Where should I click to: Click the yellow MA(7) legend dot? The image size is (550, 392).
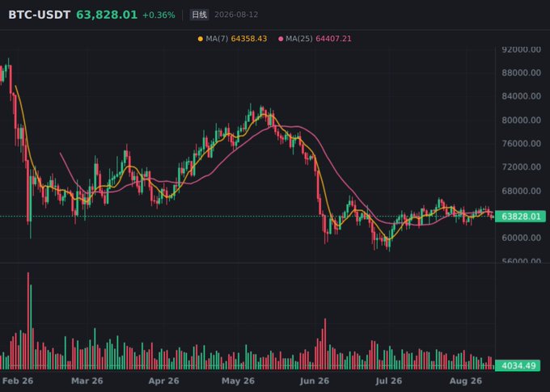201,39
